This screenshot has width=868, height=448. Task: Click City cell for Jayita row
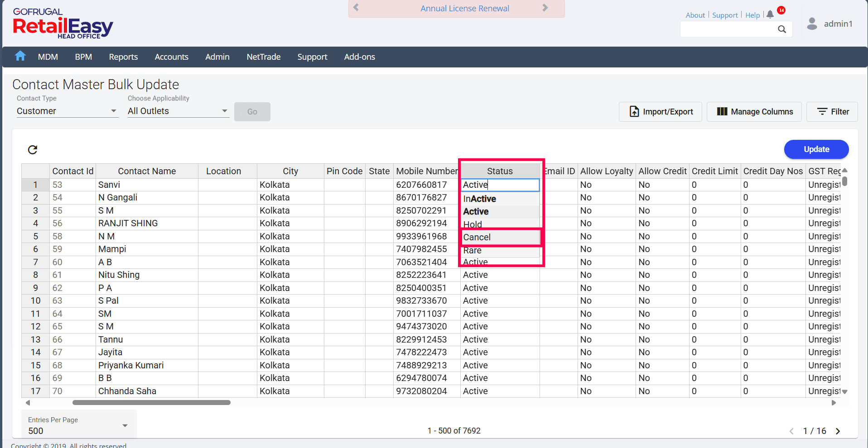[290, 352]
